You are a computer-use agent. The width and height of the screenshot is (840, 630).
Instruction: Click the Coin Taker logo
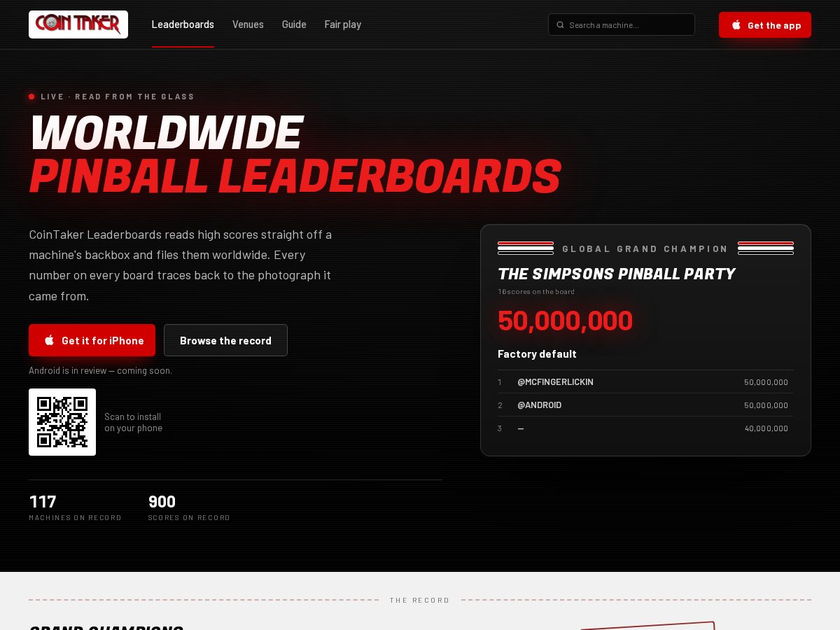click(x=78, y=24)
